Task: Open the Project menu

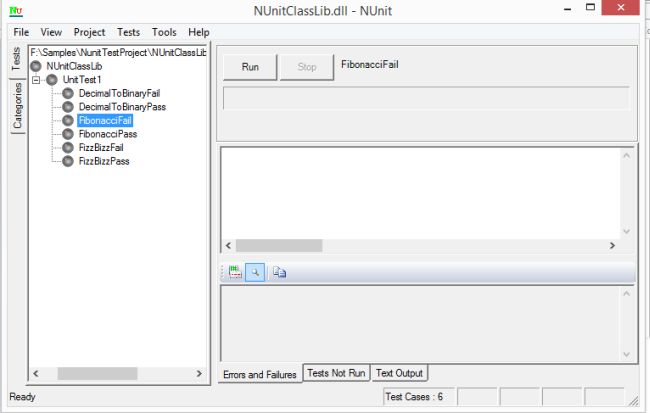Action: (x=89, y=32)
